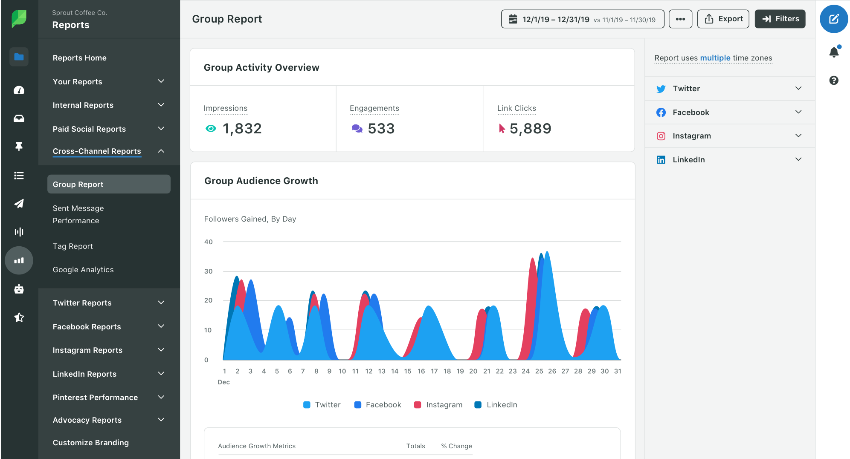Toggle the Instagram series in chart legend
The height and width of the screenshot is (459, 850).
[x=436, y=405]
